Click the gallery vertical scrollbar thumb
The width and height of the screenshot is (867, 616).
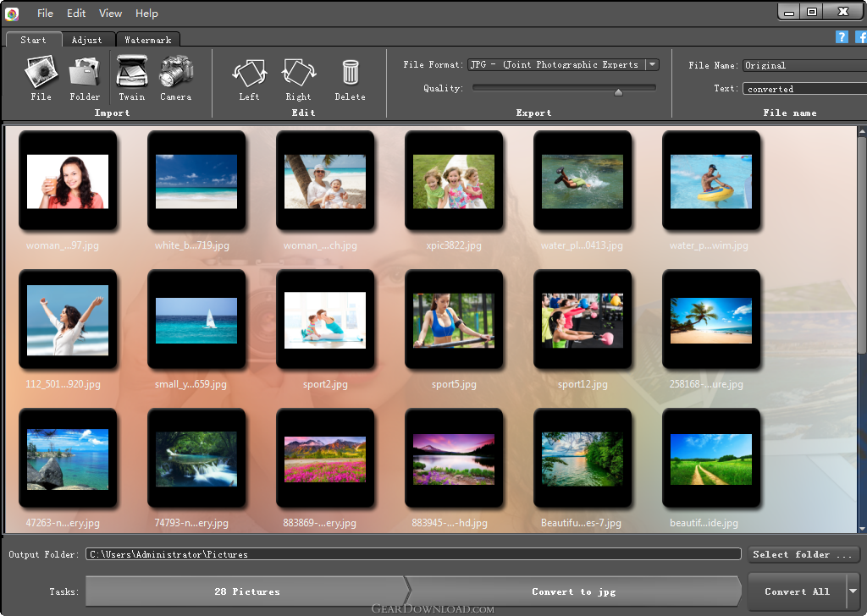pos(862,245)
